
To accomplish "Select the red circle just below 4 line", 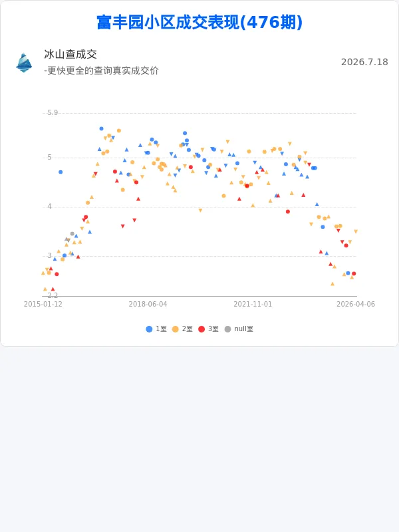I will coord(288,211).
